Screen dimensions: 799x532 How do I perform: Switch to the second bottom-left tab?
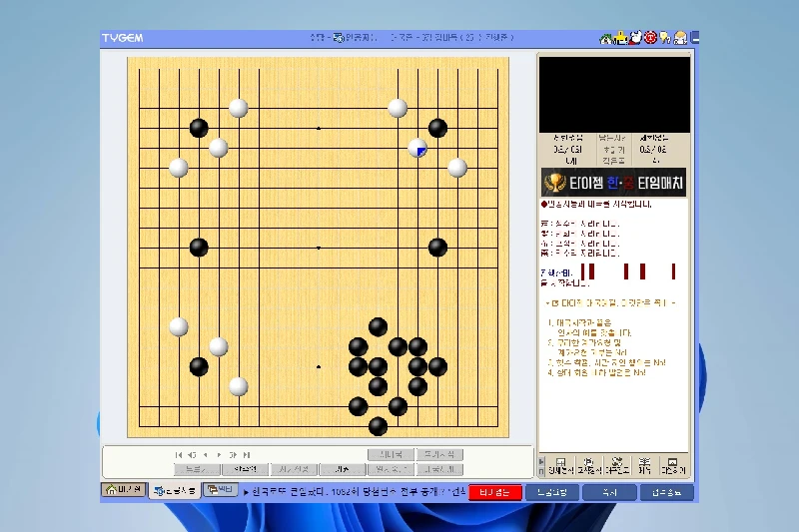coord(174,490)
